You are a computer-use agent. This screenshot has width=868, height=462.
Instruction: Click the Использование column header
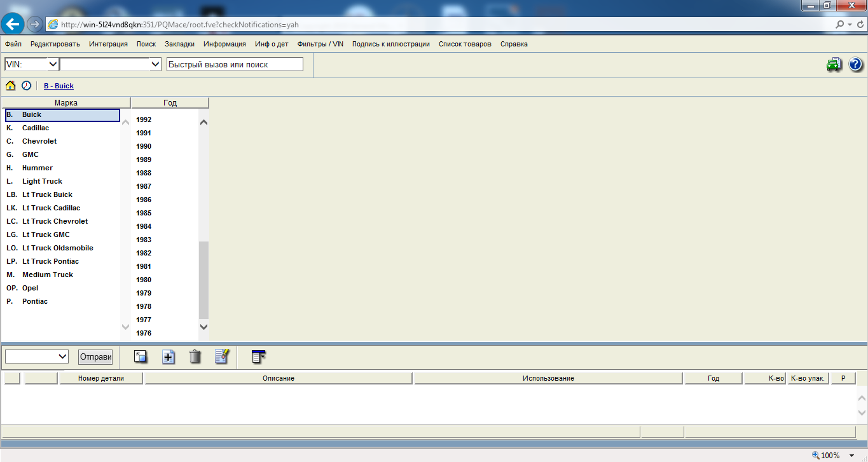coord(548,378)
